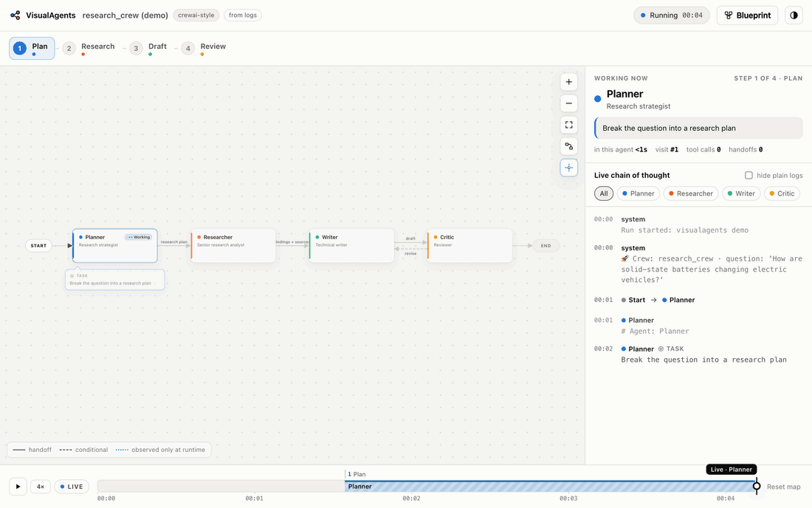The width and height of the screenshot is (812, 508).
Task: Click the play button in timeline
Action: coord(18,487)
